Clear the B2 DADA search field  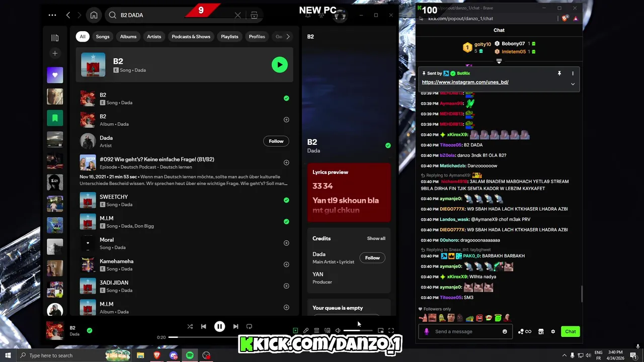pos(238,15)
